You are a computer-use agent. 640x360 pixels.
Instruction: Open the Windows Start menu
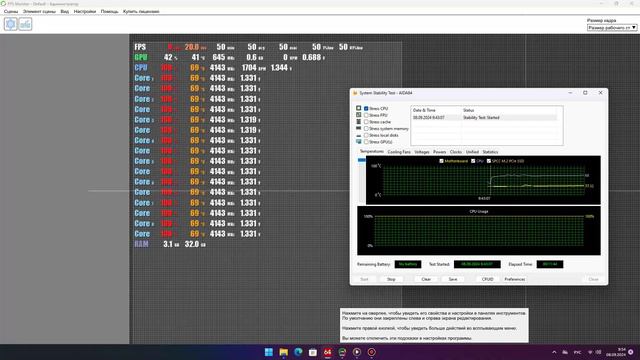point(269,352)
